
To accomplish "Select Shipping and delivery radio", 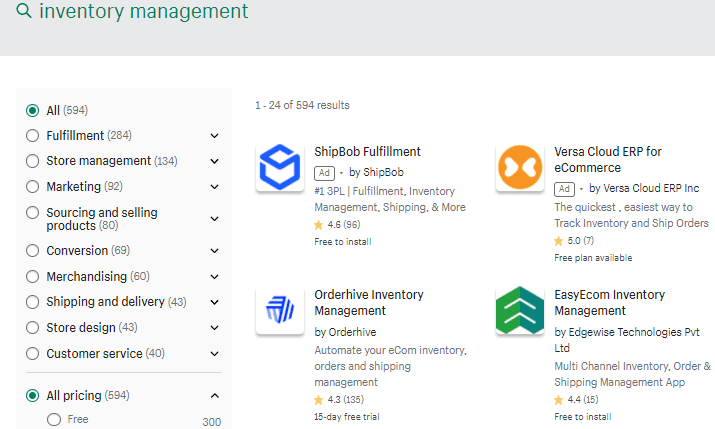I will coord(32,302).
